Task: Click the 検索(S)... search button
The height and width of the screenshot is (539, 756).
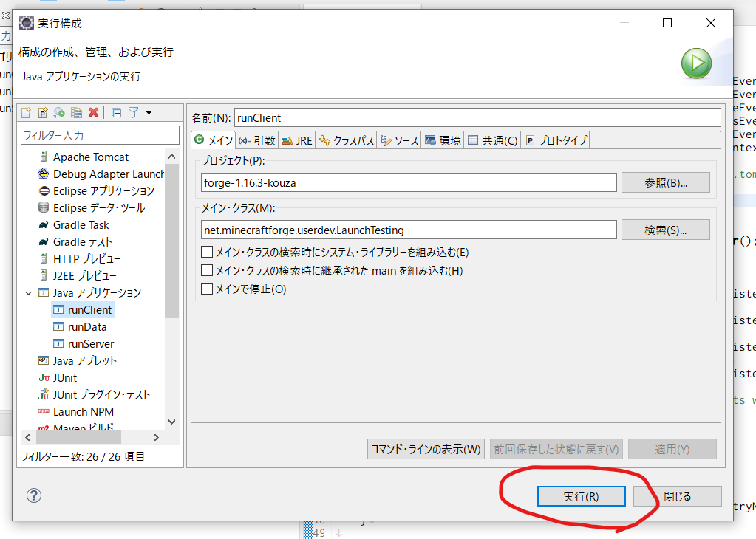Action: pos(665,230)
